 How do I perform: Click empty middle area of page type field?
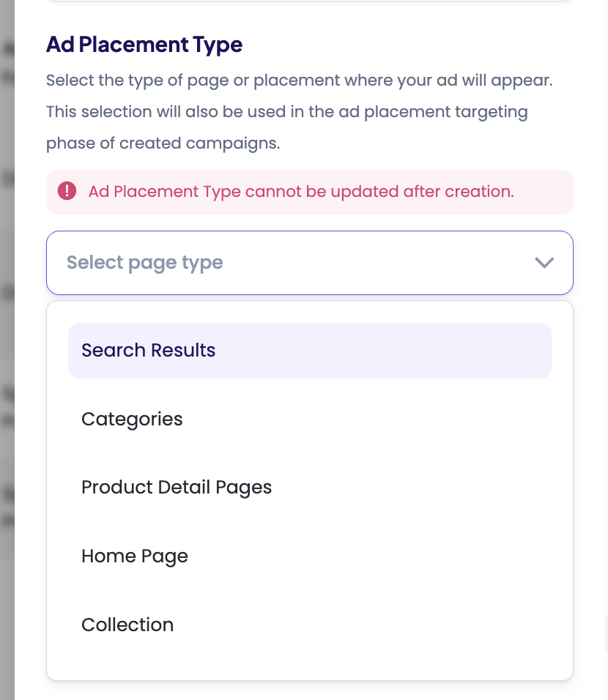click(x=366, y=263)
